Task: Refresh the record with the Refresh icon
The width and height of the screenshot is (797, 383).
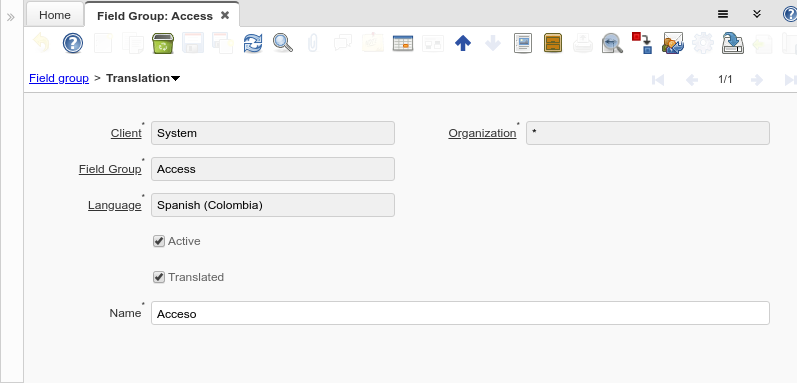Action: click(253, 43)
